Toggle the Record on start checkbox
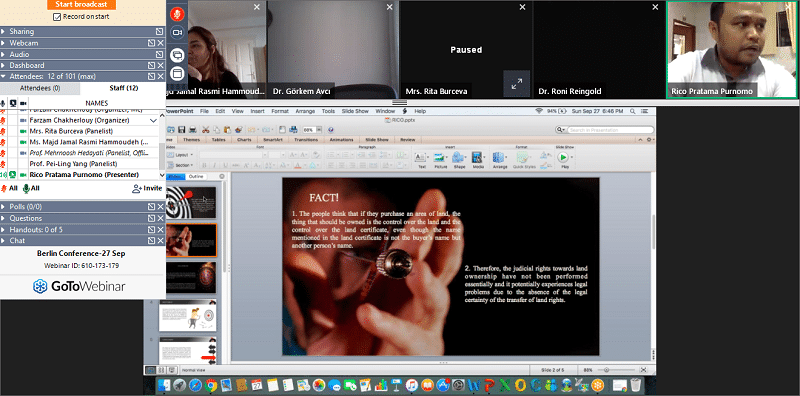 pyautogui.click(x=57, y=17)
